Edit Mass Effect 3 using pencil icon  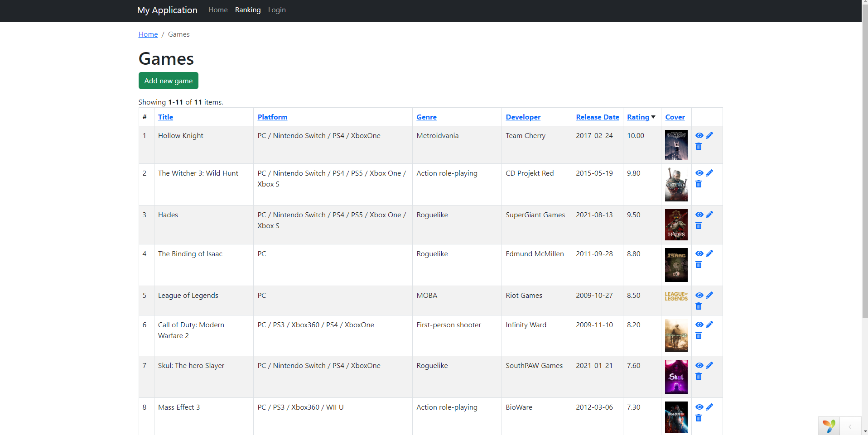[x=709, y=407]
